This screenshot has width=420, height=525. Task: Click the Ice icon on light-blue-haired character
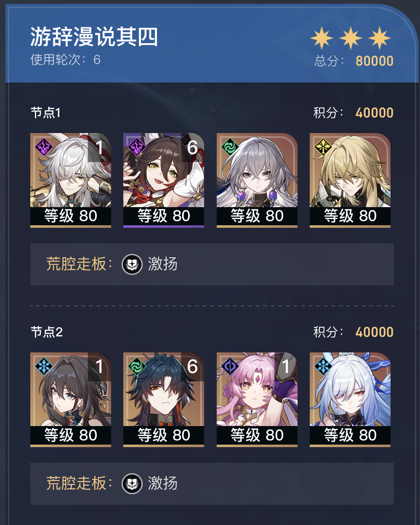(x=323, y=367)
